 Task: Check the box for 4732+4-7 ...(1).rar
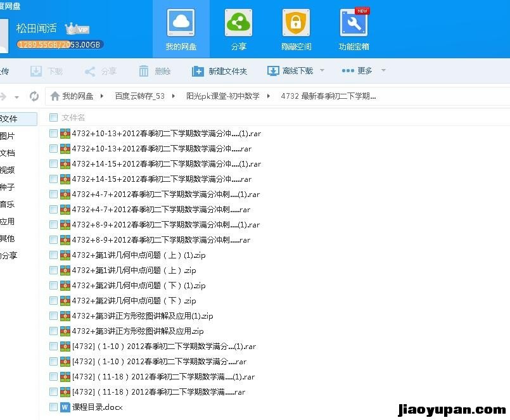pos(53,194)
